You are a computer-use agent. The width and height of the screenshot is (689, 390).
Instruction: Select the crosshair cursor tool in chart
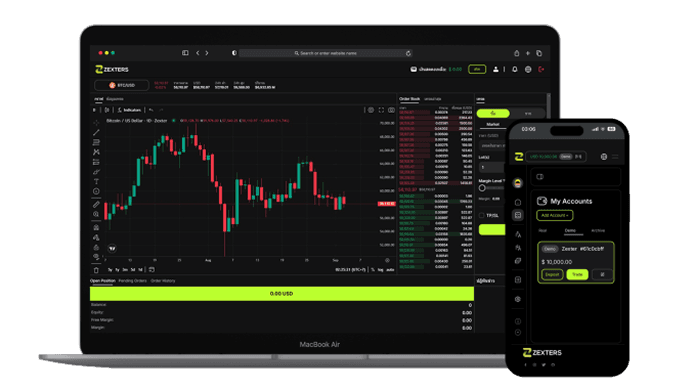point(96,123)
